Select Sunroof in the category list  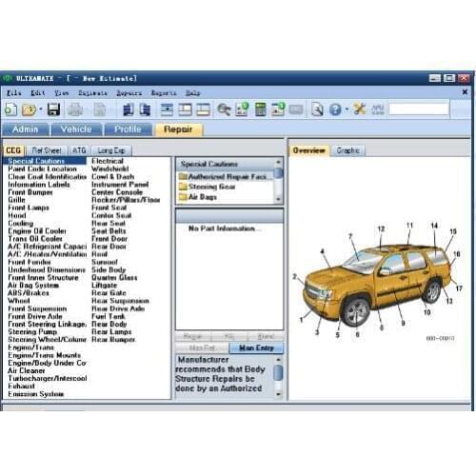pos(105,262)
